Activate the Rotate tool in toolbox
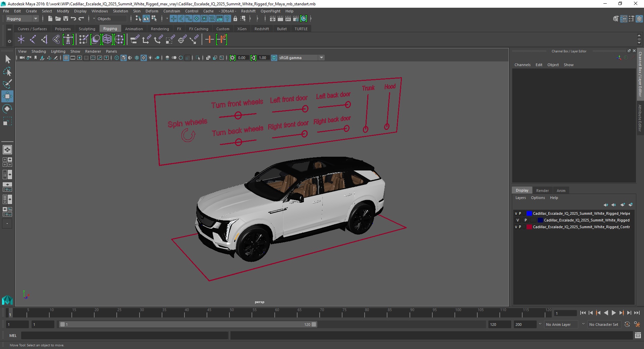644x349 pixels. pos(7,109)
